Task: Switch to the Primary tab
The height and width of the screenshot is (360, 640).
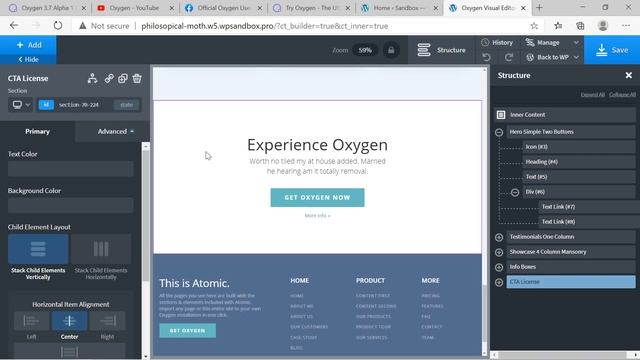Action: click(38, 131)
